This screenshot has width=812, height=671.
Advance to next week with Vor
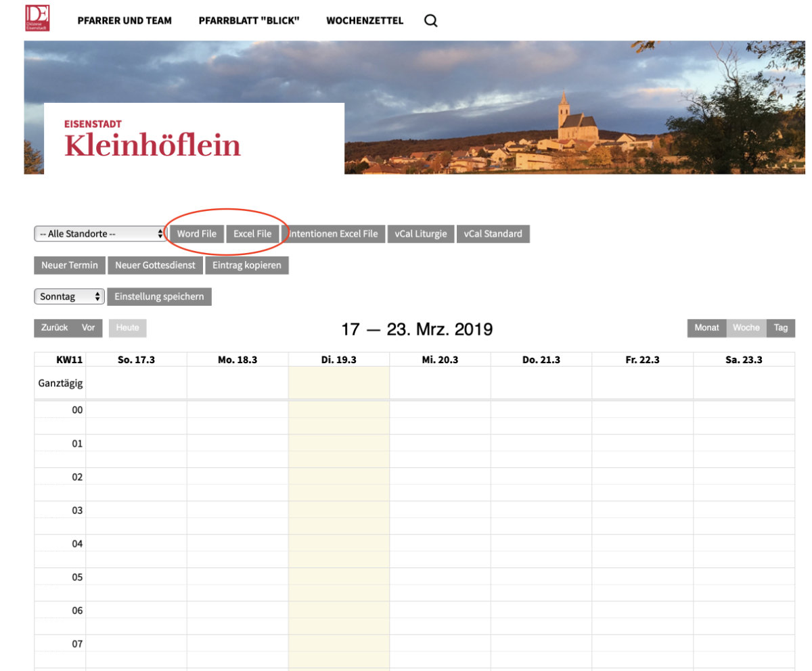point(89,327)
